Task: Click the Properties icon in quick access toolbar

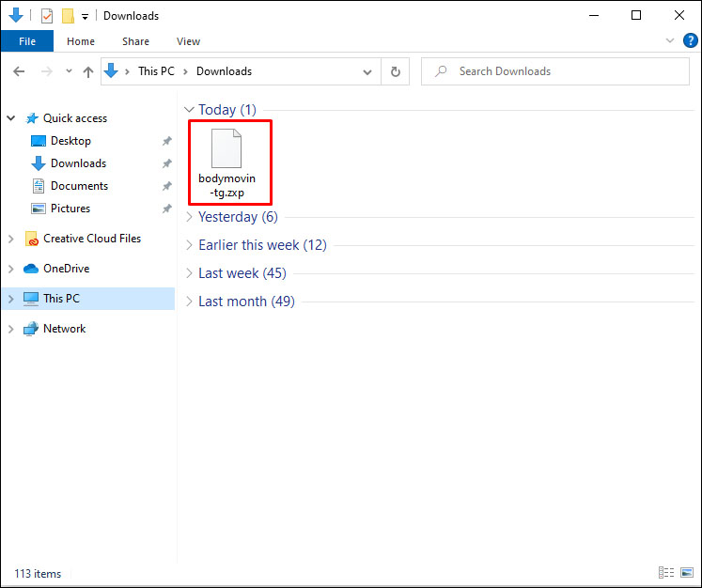Action: [47, 16]
